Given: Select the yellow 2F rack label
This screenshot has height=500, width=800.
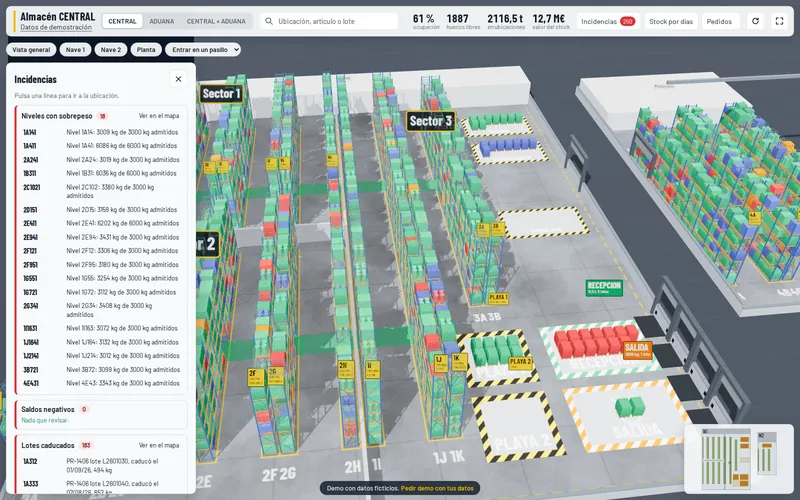Looking at the screenshot, I should point(256,377).
